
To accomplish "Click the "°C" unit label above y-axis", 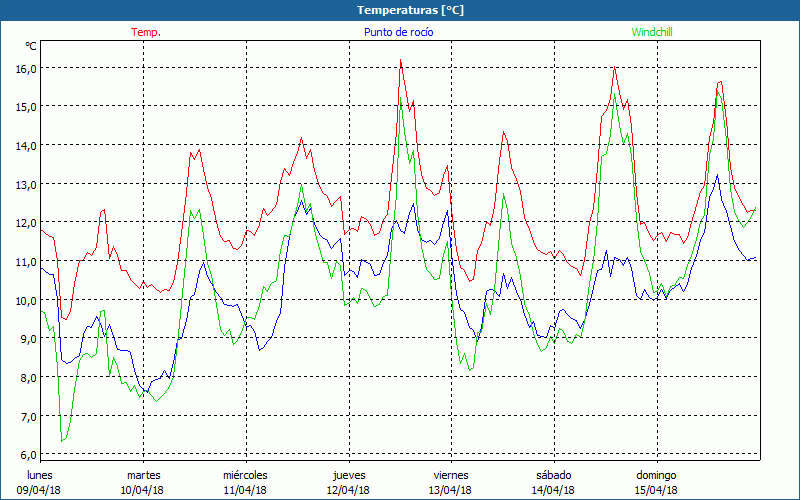I will click(x=30, y=46).
